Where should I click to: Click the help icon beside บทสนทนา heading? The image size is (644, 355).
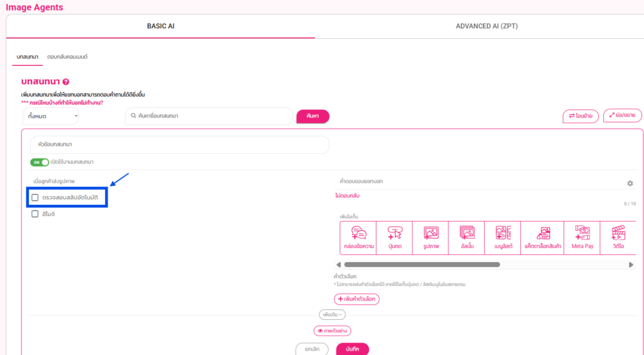(x=65, y=82)
